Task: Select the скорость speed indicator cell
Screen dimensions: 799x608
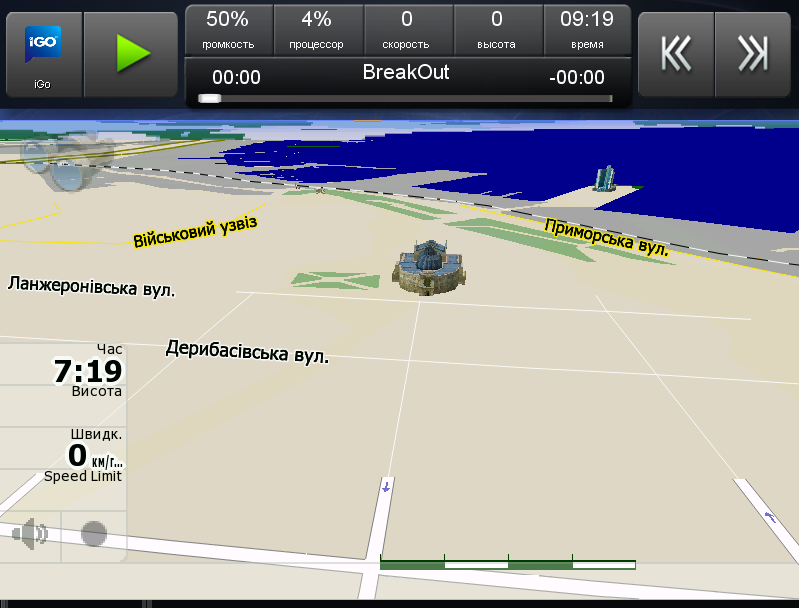Action: (x=407, y=30)
